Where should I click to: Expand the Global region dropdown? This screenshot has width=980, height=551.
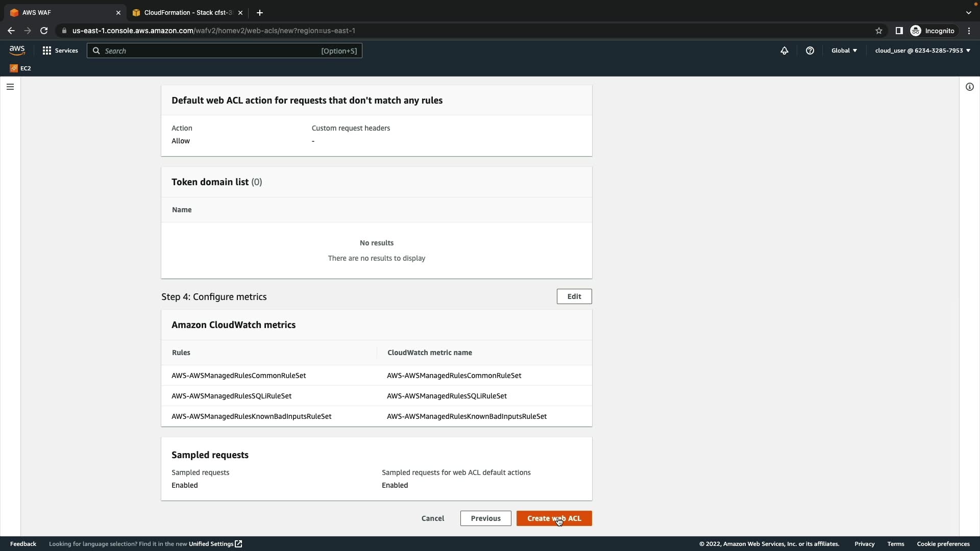point(844,51)
